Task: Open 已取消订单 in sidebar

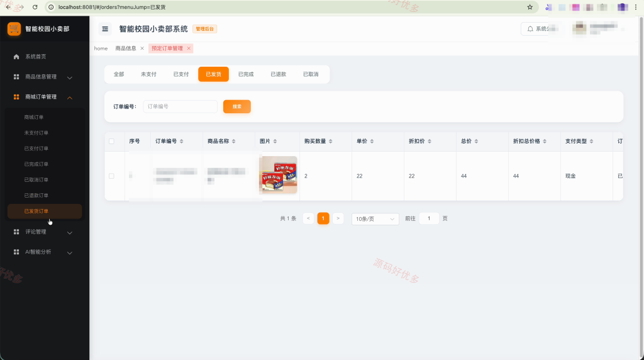Action: coord(45,180)
